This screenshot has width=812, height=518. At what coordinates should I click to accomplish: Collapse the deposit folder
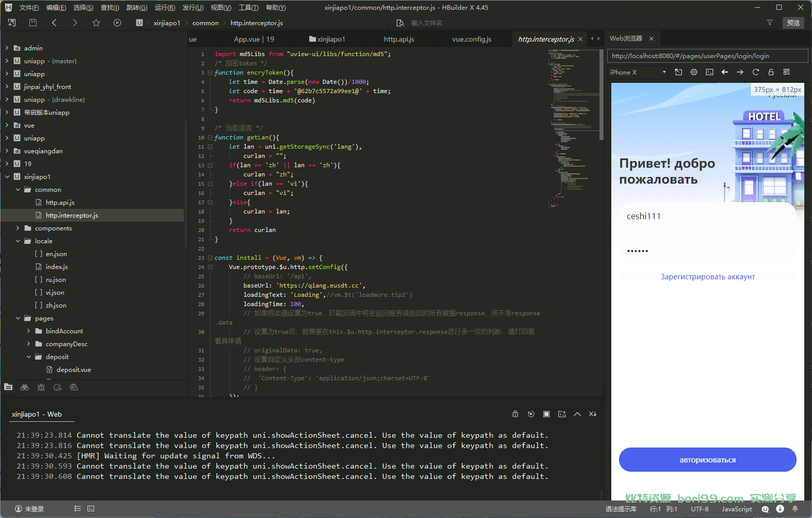[x=29, y=356]
